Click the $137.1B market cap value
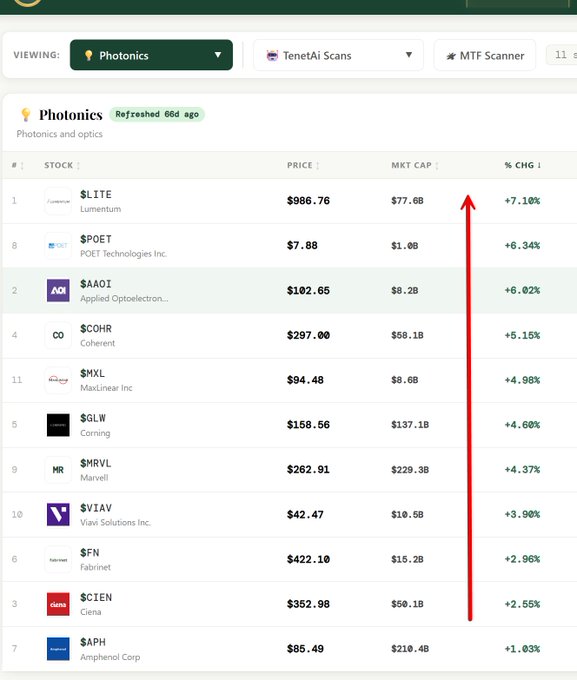The height and width of the screenshot is (680, 577). (410, 425)
